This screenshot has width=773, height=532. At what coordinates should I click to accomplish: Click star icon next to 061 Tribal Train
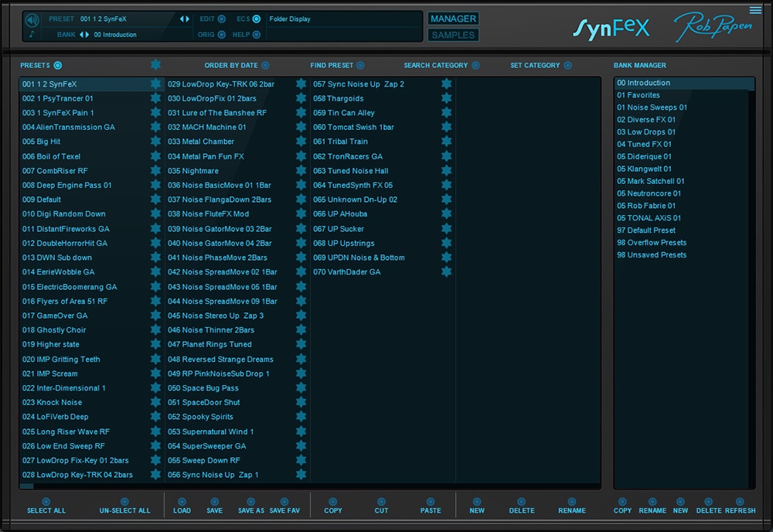click(x=446, y=142)
